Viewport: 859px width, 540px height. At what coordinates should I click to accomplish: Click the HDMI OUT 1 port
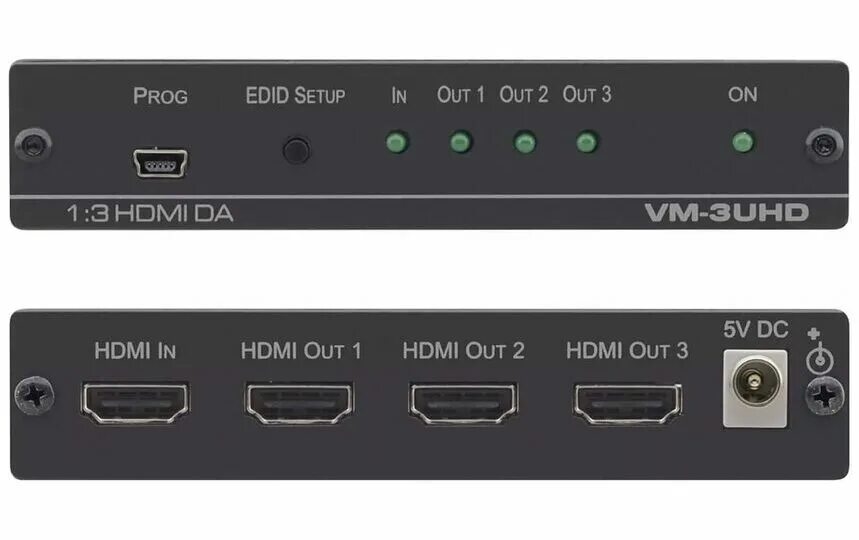pyautogui.click(x=299, y=403)
